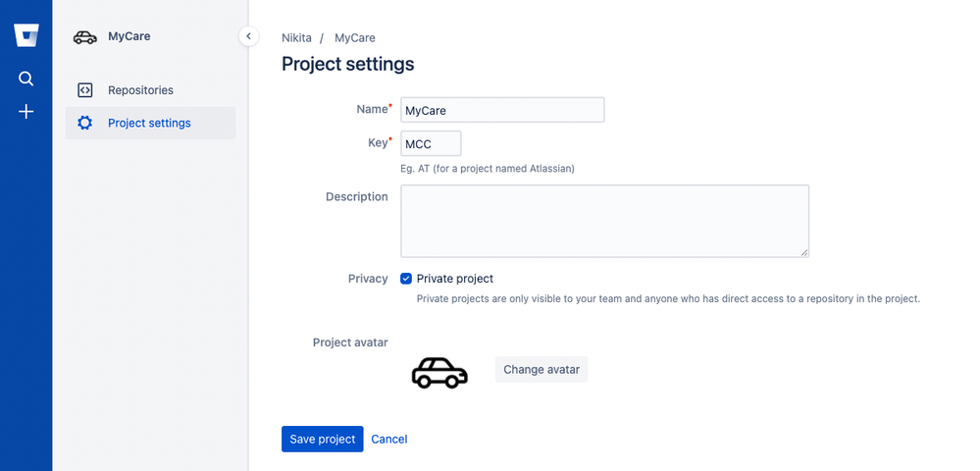Click the Repositories code icon
The height and width of the screenshot is (471, 980).
click(85, 90)
